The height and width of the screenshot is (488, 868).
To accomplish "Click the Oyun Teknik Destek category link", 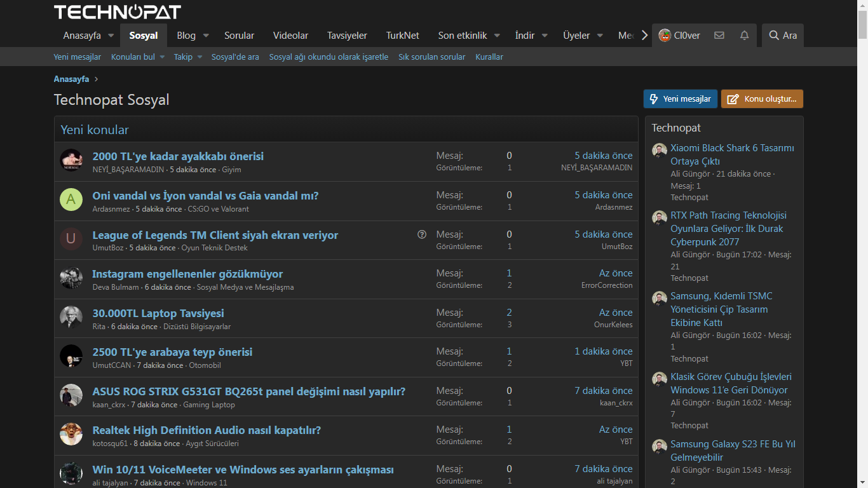I will tap(214, 248).
